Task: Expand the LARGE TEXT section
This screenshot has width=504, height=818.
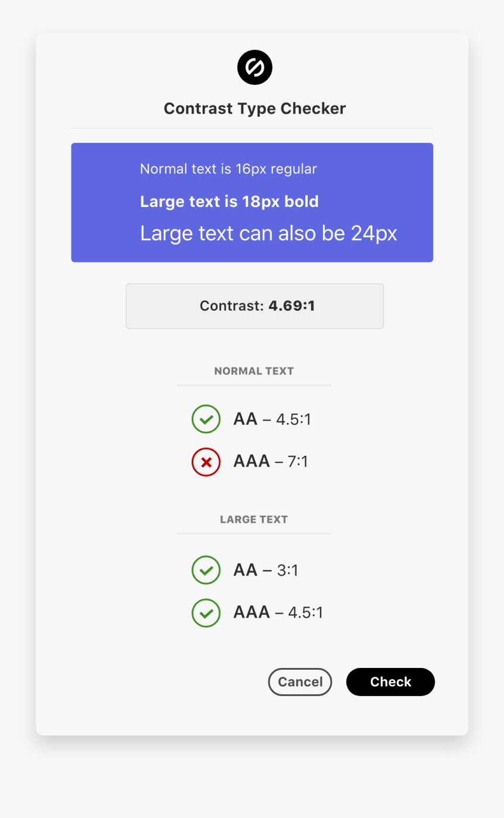Action: (x=254, y=519)
